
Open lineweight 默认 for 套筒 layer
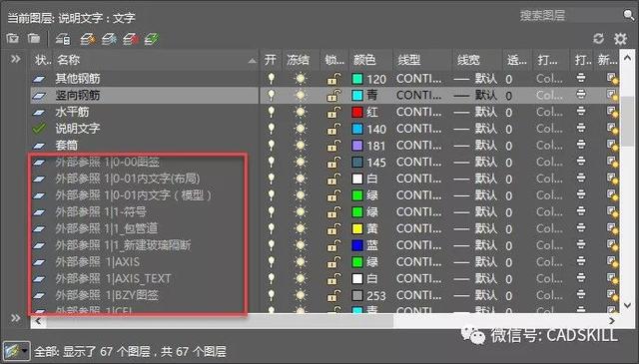[475, 146]
